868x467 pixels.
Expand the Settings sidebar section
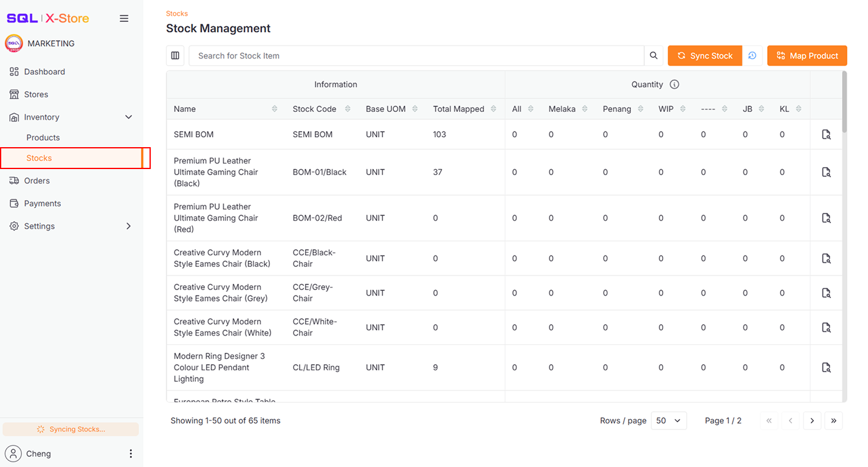(x=128, y=226)
